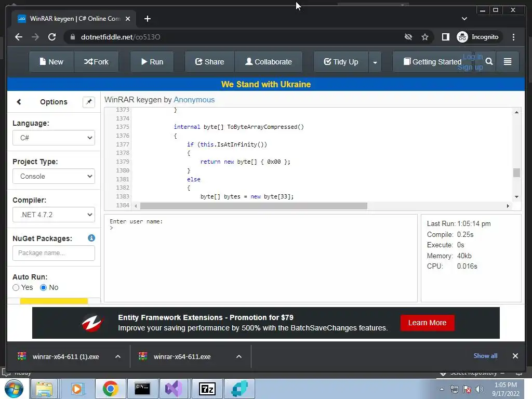Click the Log in link
This screenshot has height=399, width=532.
click(x=473, y=57)
